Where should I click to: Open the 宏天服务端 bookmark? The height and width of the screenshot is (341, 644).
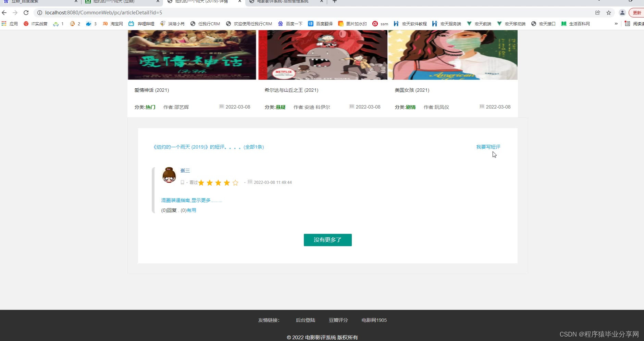pyautogui.click(x=447, y=24)
